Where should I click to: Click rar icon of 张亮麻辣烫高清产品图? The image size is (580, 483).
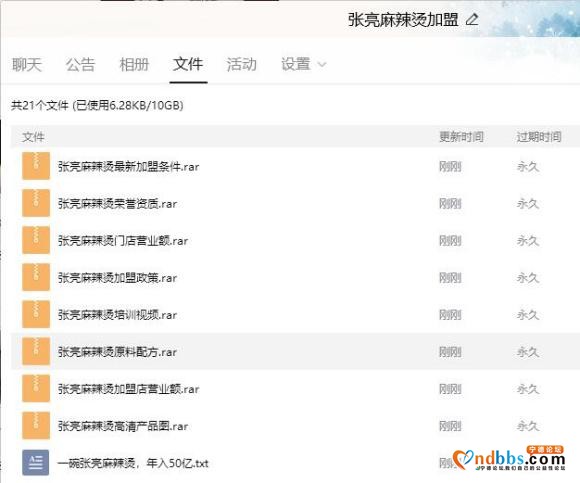point(36,425)
